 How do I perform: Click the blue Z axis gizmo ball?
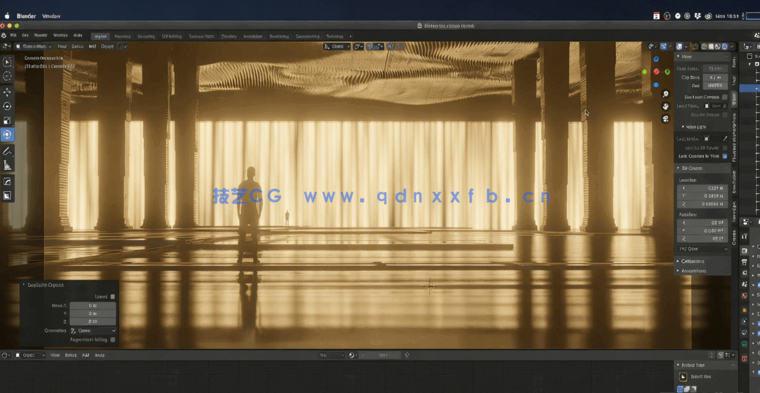656,59
